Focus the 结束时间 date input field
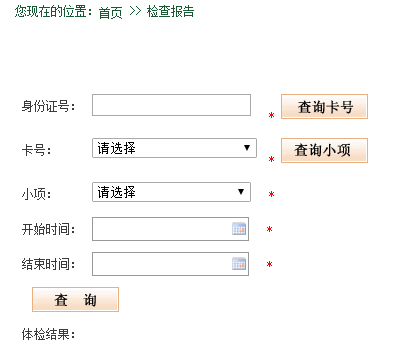 170,264
